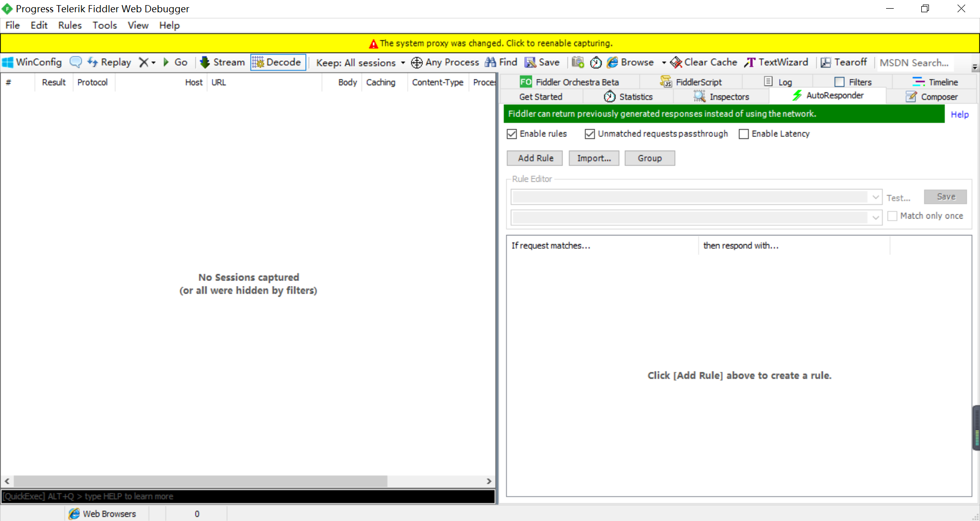Image resolution: width=980 pixels, height=521 pixels.
Task: Click the QuickExec command box
Action: (x=248, y=496)
